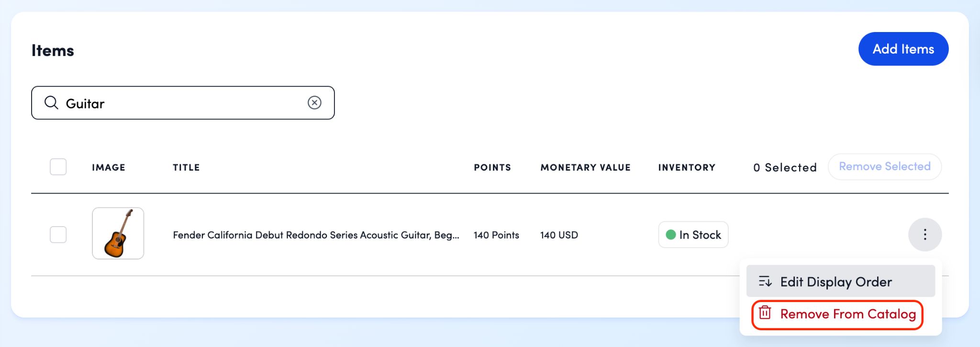This screenshot has height=347, width=980.
Task: Click the TITLE column header
Action: coord(186,168)
